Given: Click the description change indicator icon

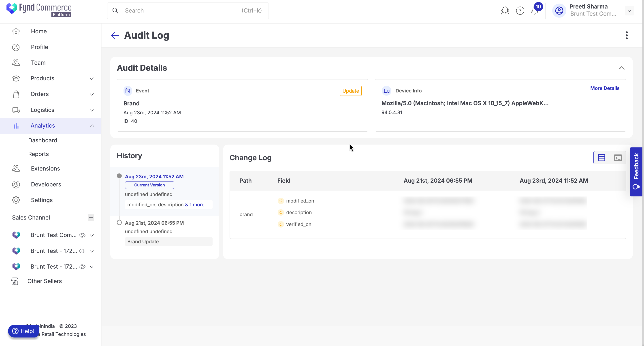Looking at the screenshot, I should coord(281,212).
